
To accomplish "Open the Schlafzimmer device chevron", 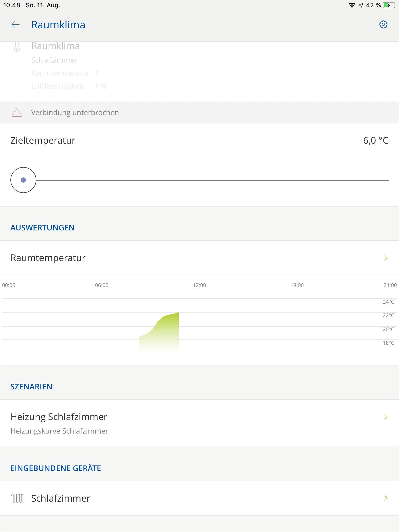I will [x=386, y=498].
